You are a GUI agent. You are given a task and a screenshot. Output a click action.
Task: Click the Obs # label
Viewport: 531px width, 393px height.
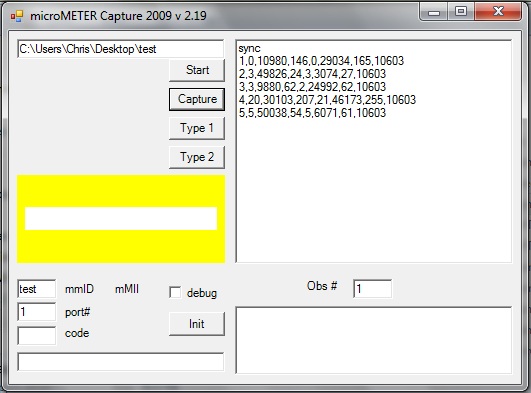[322, 286]
